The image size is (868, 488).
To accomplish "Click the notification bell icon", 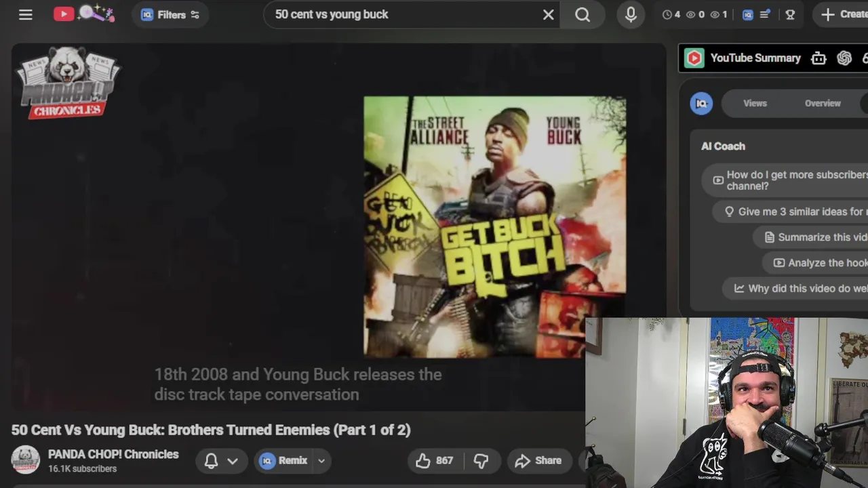I will pyautogui.click(x=211, y=461).
